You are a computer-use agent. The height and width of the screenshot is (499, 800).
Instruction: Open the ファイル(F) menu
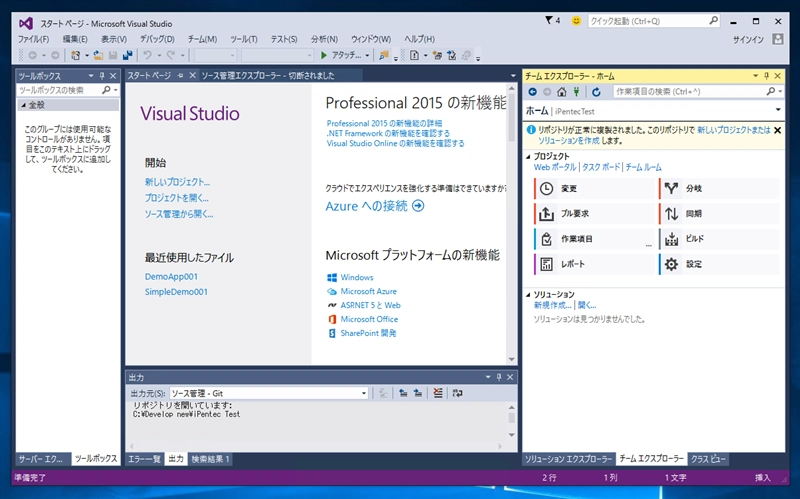pos(34,39)
